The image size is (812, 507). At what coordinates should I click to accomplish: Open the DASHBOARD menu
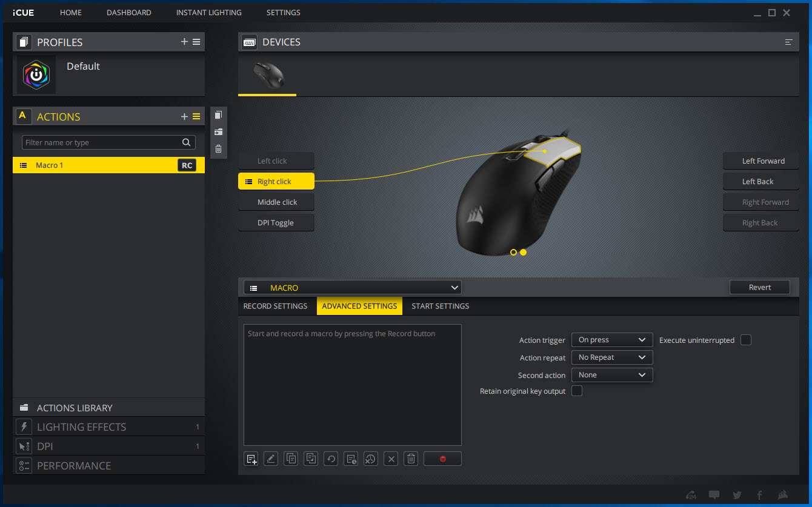point(129,13)
